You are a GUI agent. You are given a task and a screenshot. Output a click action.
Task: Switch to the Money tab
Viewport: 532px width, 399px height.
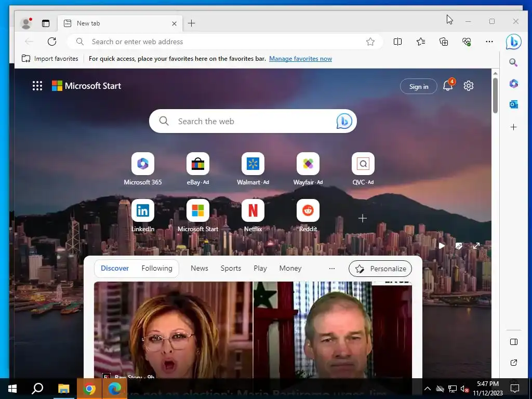point(290,269)
